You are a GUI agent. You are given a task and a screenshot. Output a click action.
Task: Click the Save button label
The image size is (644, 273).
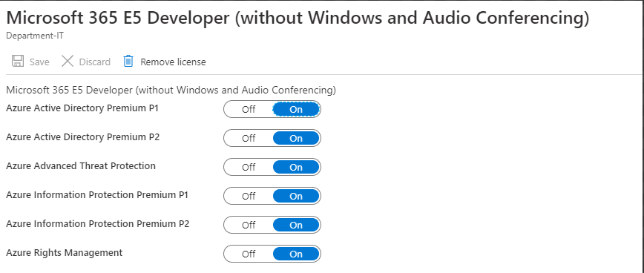(39, 62)
